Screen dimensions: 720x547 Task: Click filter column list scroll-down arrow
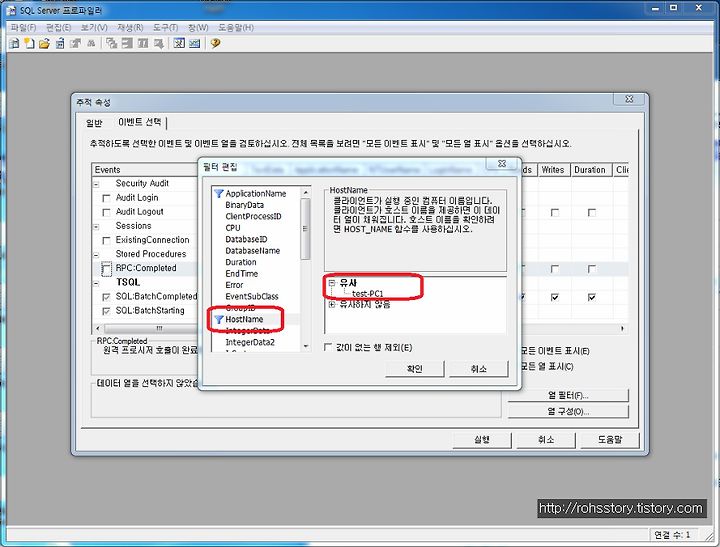pyautogui.click(x=305, y=346)
